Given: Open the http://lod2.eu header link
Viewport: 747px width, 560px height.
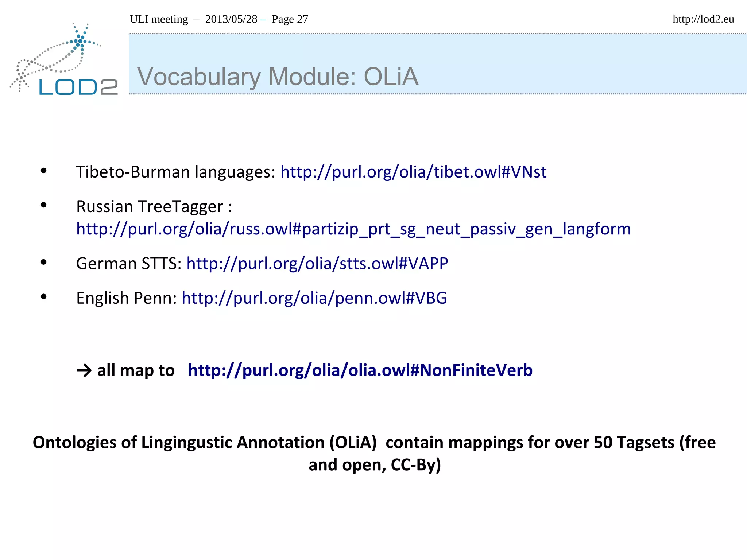Looking at the screenshot, I should (703, 19).
